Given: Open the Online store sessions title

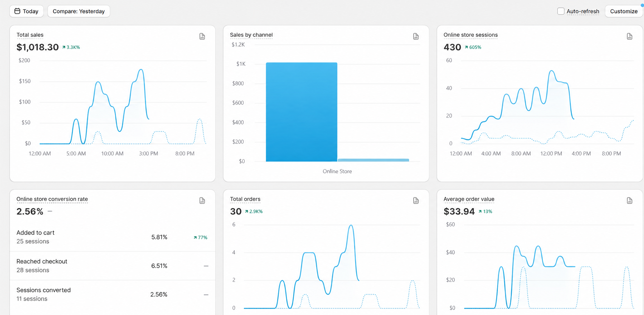Looking at the screenshot, I should pyautogui.click(x=470, y=35).
